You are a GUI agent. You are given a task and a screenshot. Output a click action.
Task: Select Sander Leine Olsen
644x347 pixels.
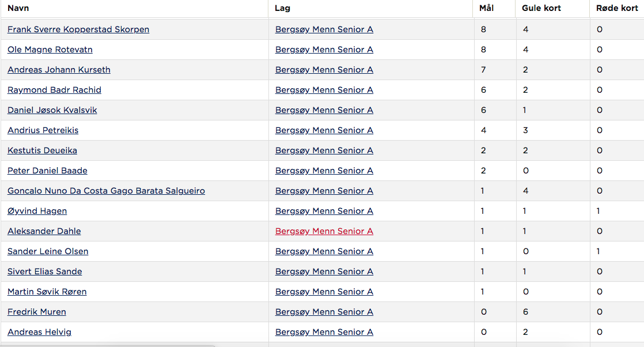pos(48,251)
